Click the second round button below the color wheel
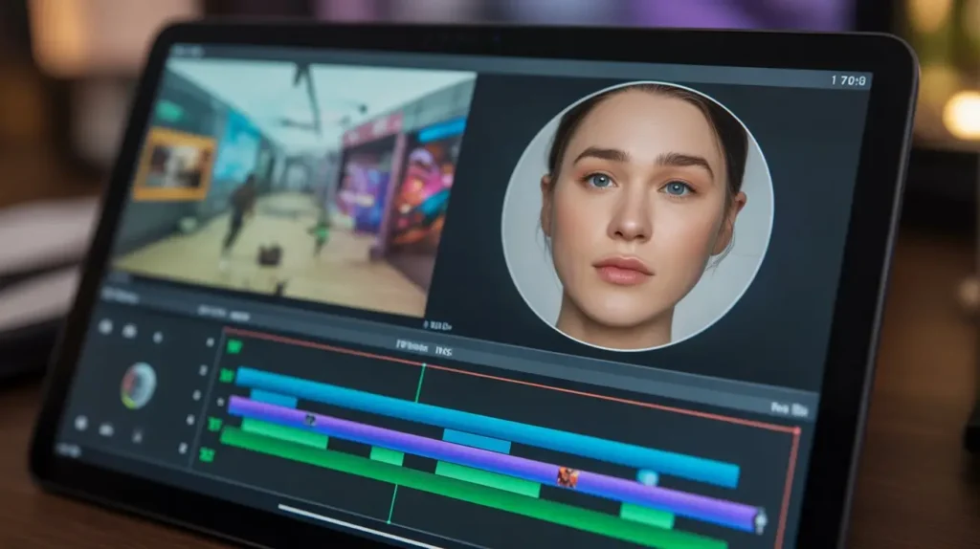Viewport: 980px width, 549px height. (x=107, y=429)
